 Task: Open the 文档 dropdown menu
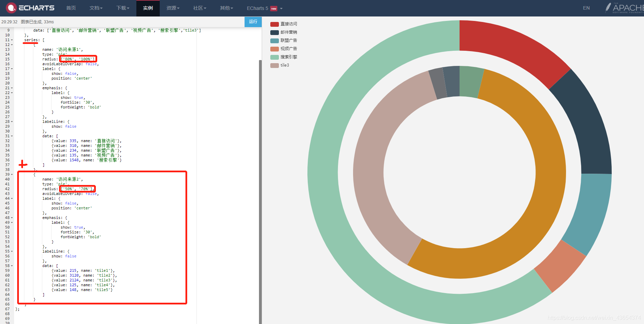tap(96, 8)
